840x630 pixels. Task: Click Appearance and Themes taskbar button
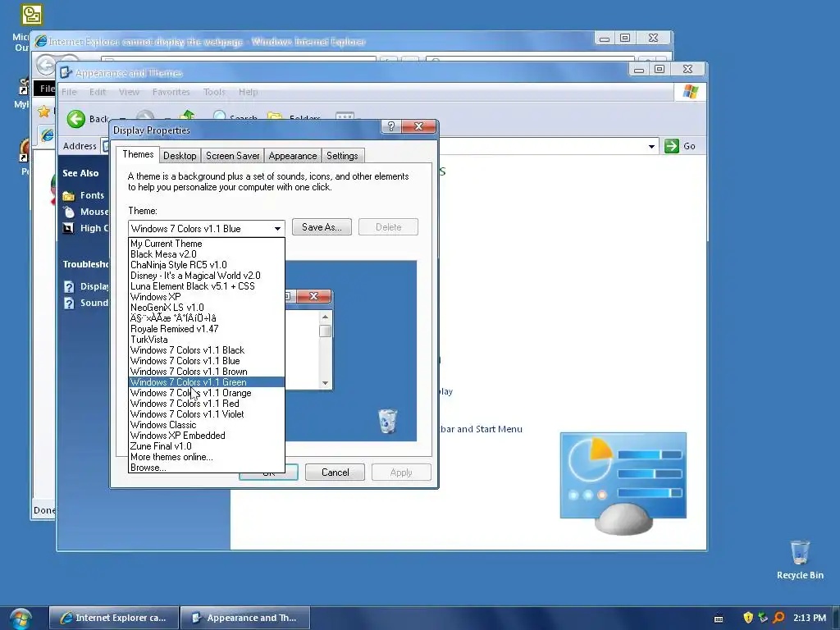click(x=244, y=618)
